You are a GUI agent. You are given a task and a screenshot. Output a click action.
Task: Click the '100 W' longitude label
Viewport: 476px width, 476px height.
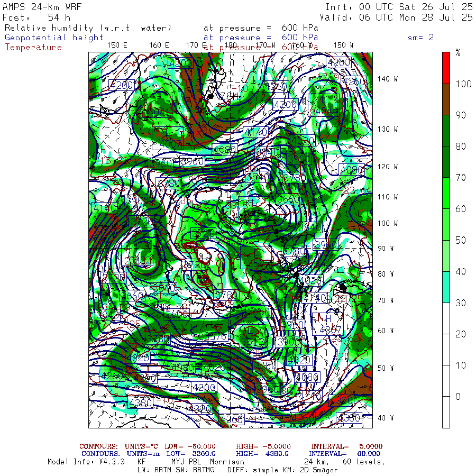point(387,223)
